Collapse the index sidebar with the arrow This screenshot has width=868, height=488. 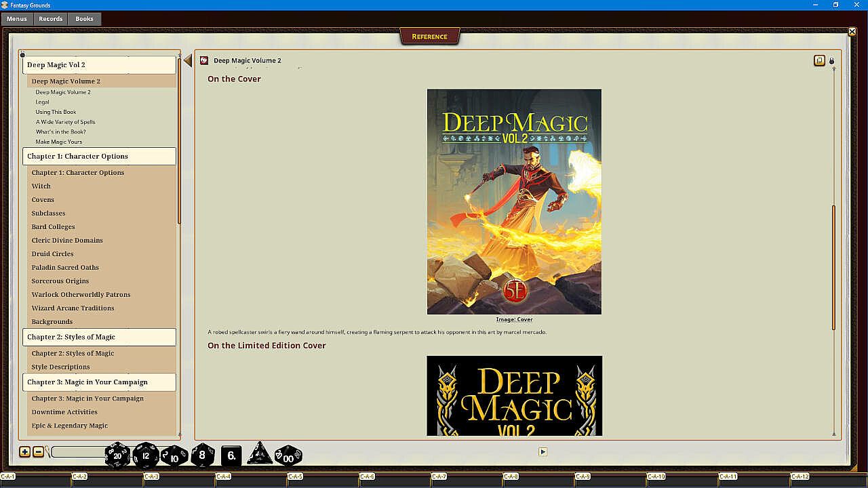click(188, 61)
